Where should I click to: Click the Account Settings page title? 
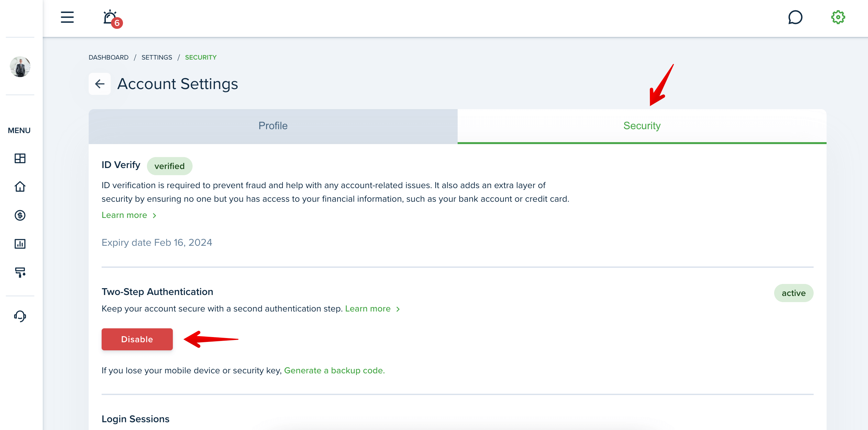click(178, 84)
